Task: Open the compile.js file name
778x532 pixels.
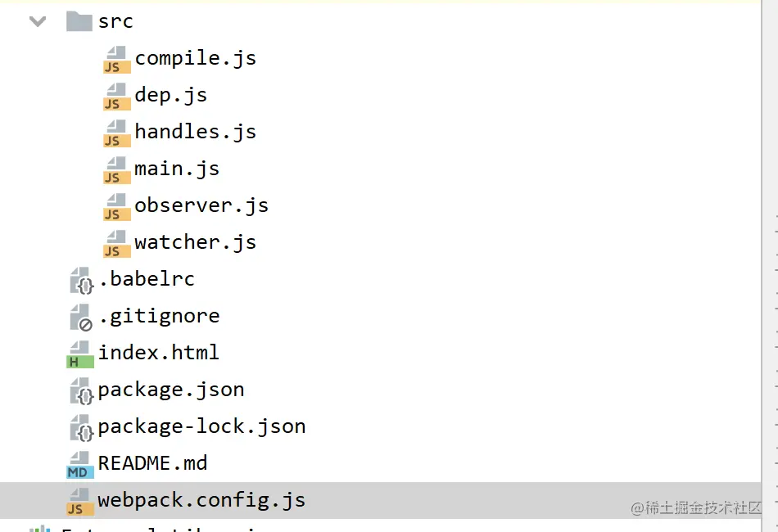Action: click(195, 58)
